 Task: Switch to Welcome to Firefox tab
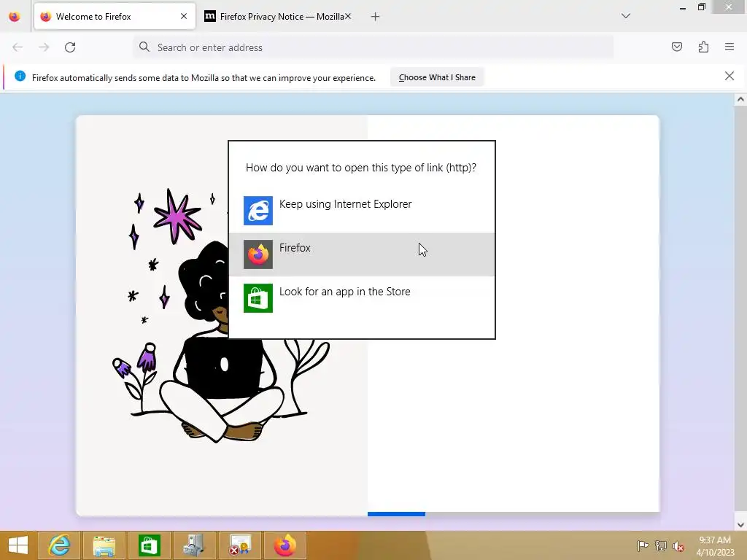115,17
